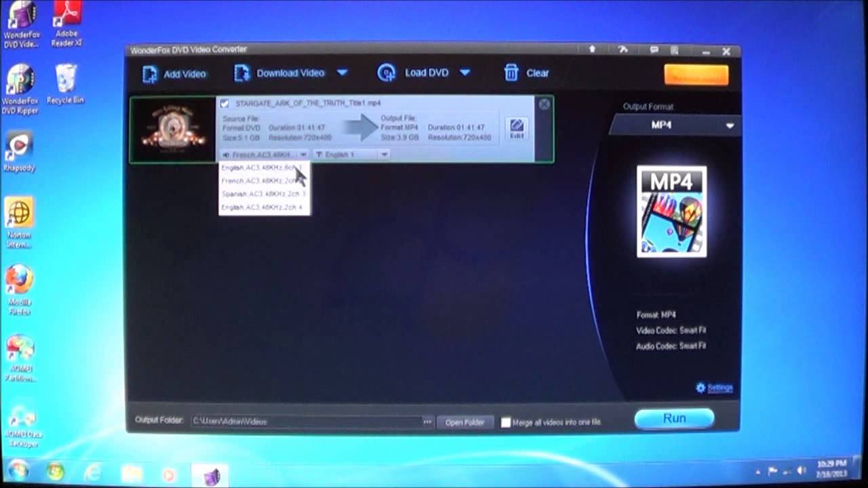Click the Run button
Screen dimensions: 868x488
[x=674, y=418]
